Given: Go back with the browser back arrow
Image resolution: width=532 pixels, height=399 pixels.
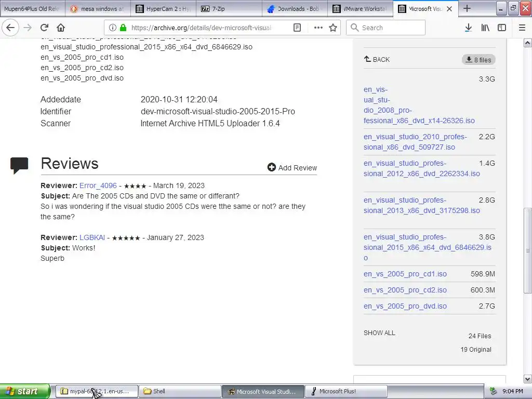Looking at the screenshot, I should [10, 28].
